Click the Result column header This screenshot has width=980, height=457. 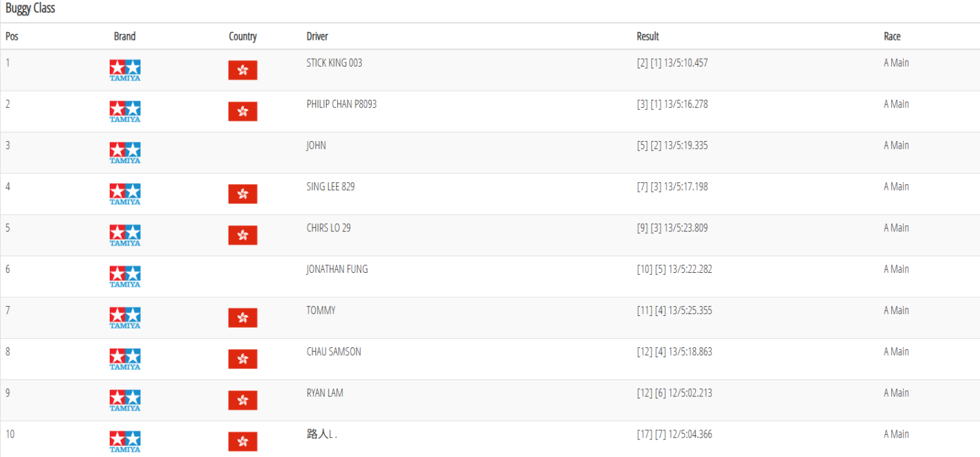pyautogui.click(x=648, y=37)
